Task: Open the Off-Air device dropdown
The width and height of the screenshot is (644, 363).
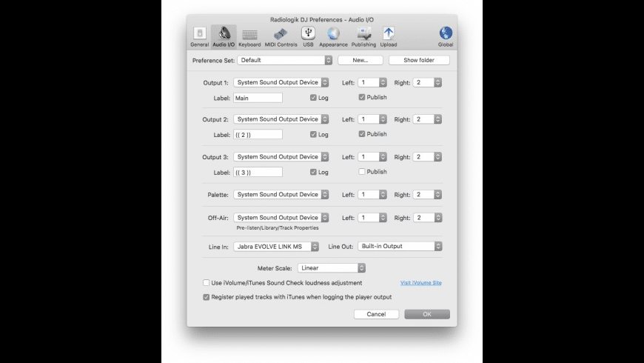Action: point(281,217)
